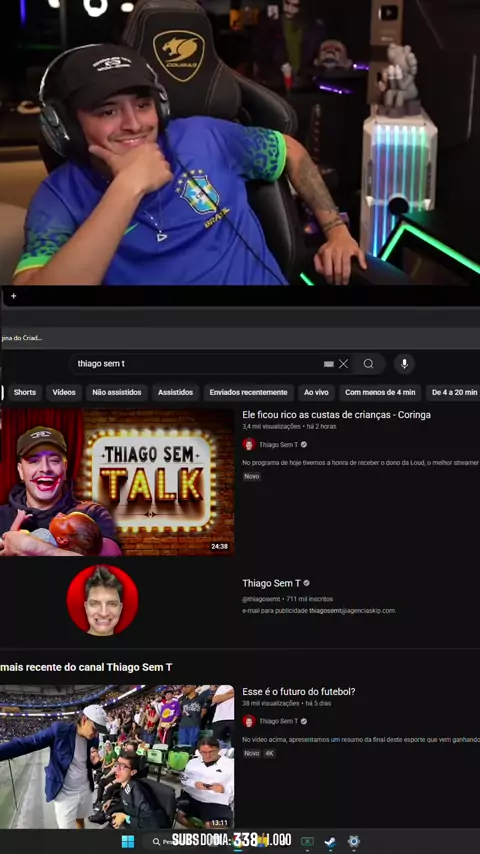Viewport: 480px width, 854px height.
Task: Launch Steam from the taskbar
Action: pyautogui.click(x=330, y=841)
